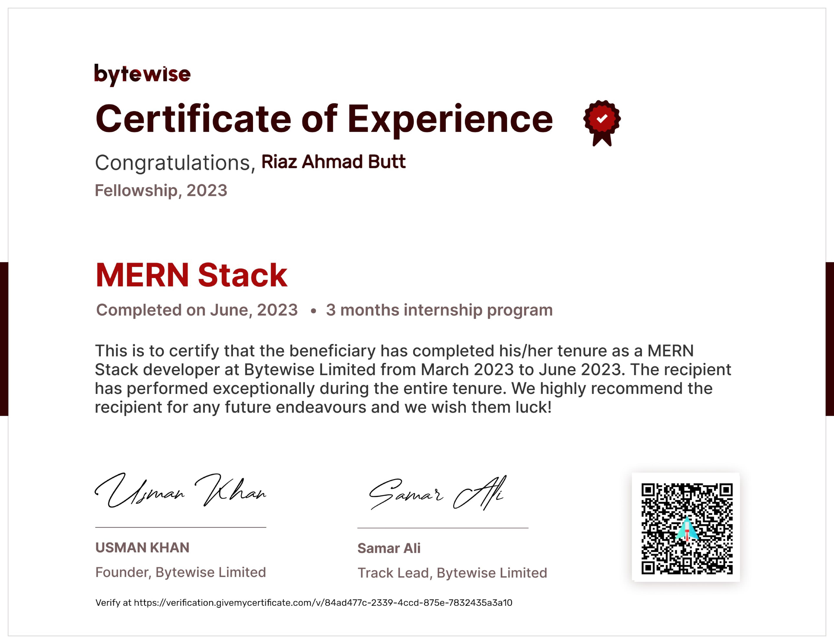This screenshot has width=834, height=644.
Task: Click the QR code image
Action: (687, 529)
